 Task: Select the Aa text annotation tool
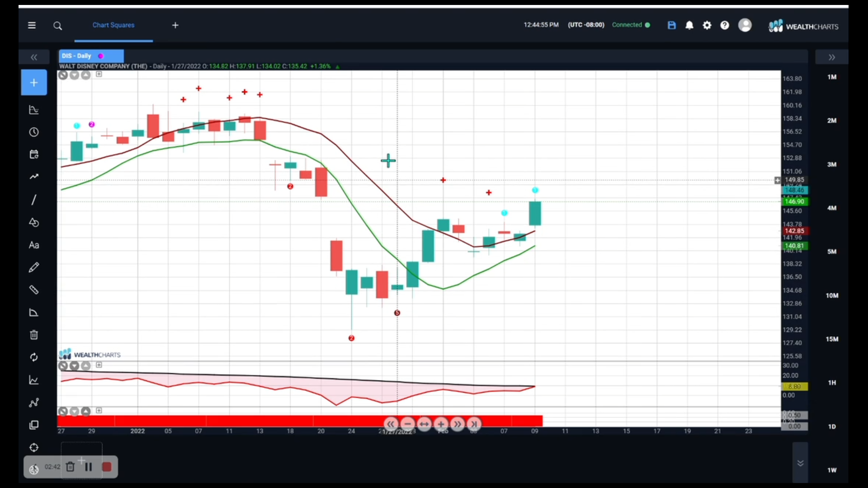point(34,245)
